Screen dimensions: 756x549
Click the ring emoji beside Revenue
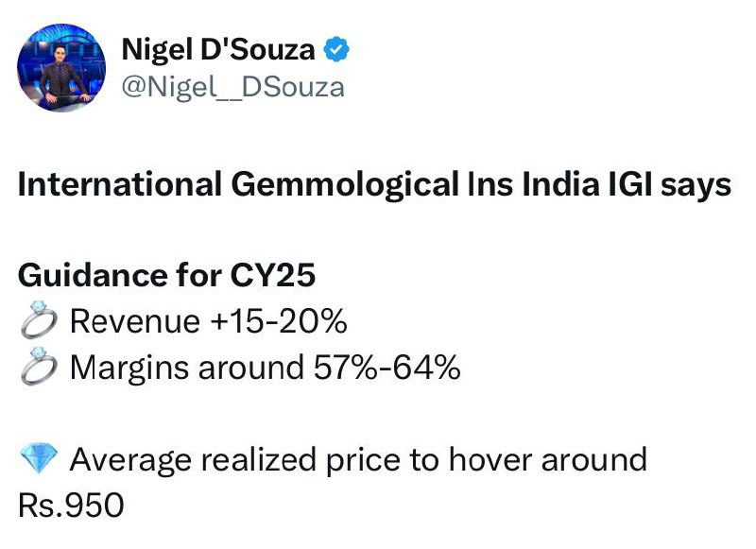pos(39,319)
